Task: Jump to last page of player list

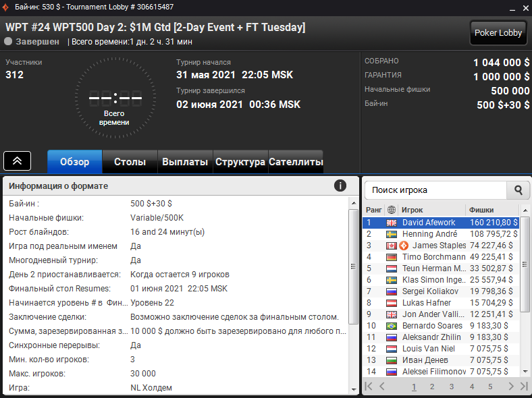Action: [x=524, y=386]
